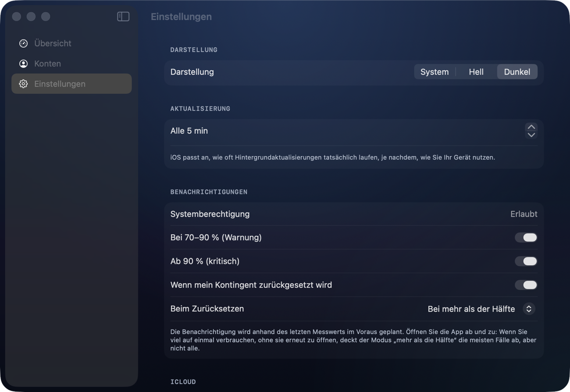Image resolution: width=570 pixels, height=392 pixels.
Task: Click the AKTUALISIERUNG section header
Action: 200,109
